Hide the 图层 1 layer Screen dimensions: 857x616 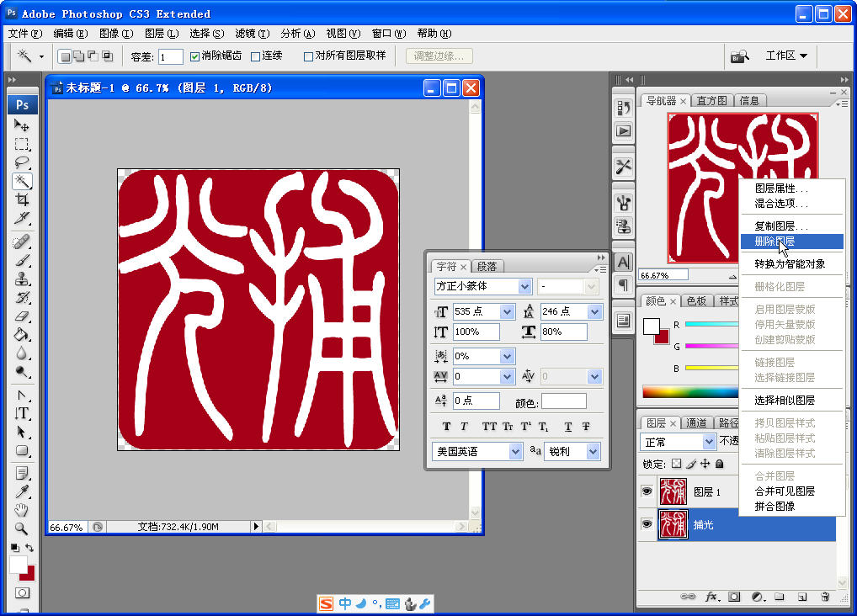[647, 491]
